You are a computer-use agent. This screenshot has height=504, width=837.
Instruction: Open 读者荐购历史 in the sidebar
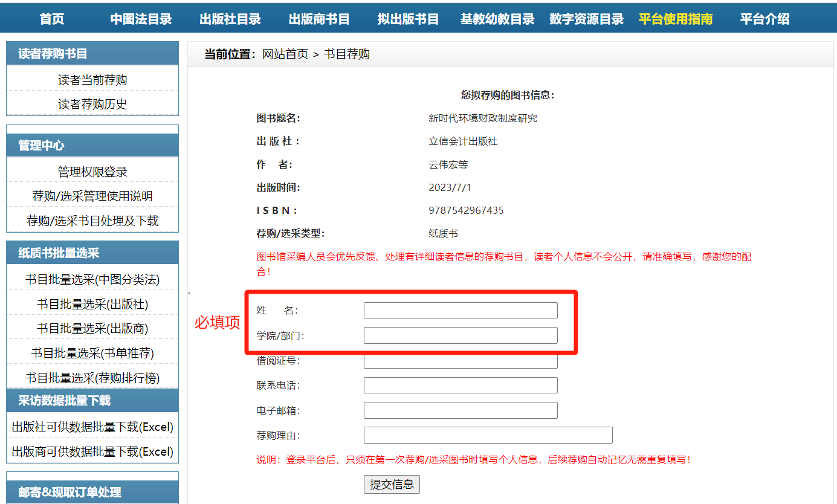pyautogui.click(x=92, y=104)
